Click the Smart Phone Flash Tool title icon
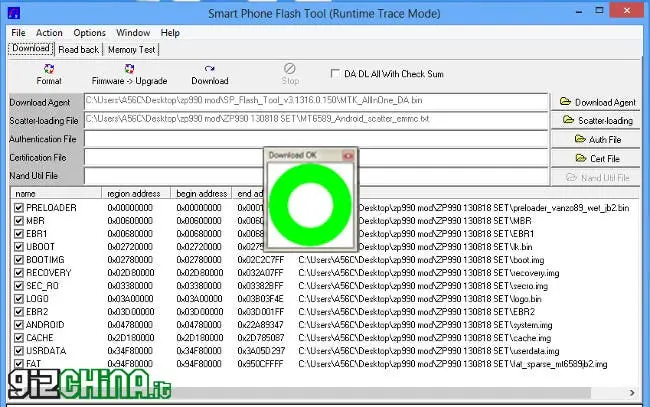The image size is (650, 407). pyautogui.click(x=14, y=13)
